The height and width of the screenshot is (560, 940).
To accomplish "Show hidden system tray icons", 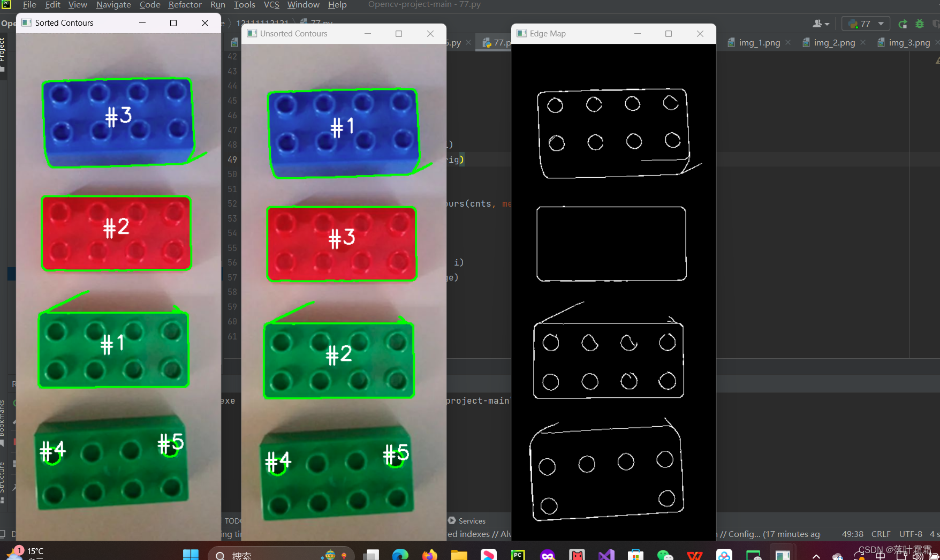I will [816, 556].
